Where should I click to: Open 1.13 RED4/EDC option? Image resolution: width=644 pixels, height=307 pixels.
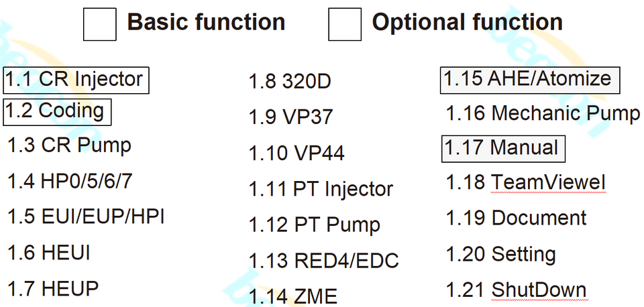(324, 261)
